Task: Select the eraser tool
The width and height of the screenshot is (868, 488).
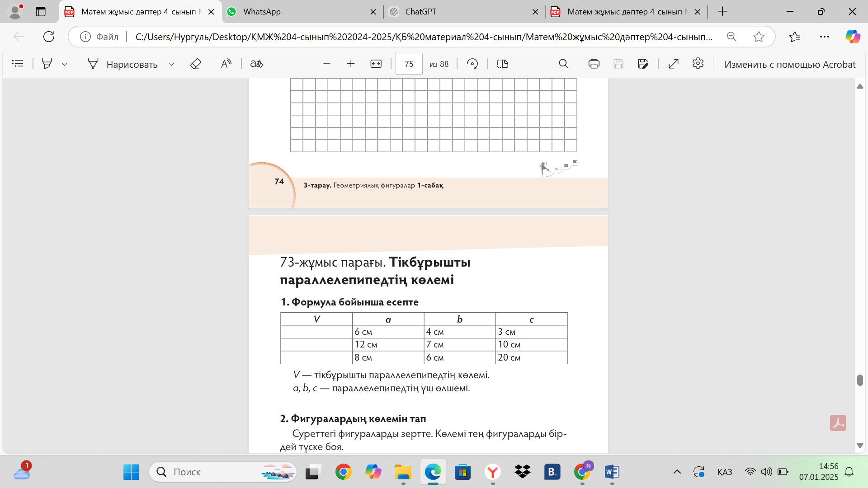Action: point(195,64)
